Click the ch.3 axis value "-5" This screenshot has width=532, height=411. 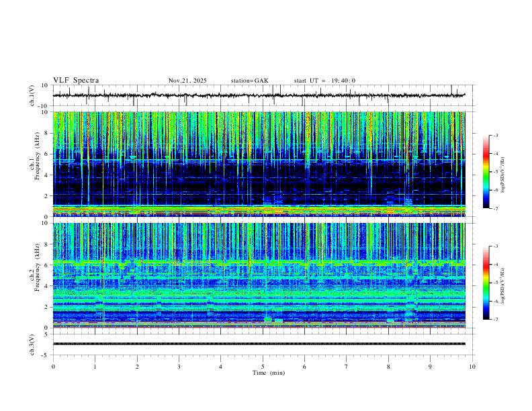click(x=46, y=355)
